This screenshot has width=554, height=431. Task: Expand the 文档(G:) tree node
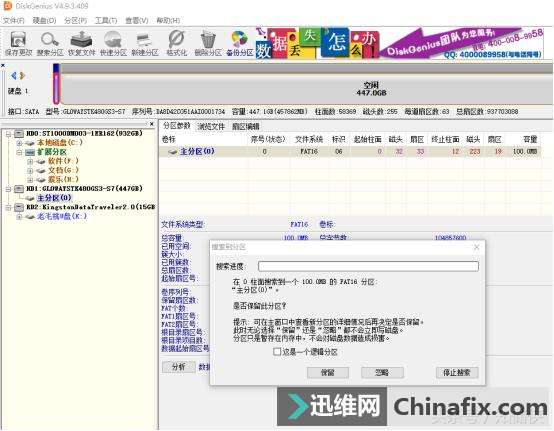(x=30, y=171)
